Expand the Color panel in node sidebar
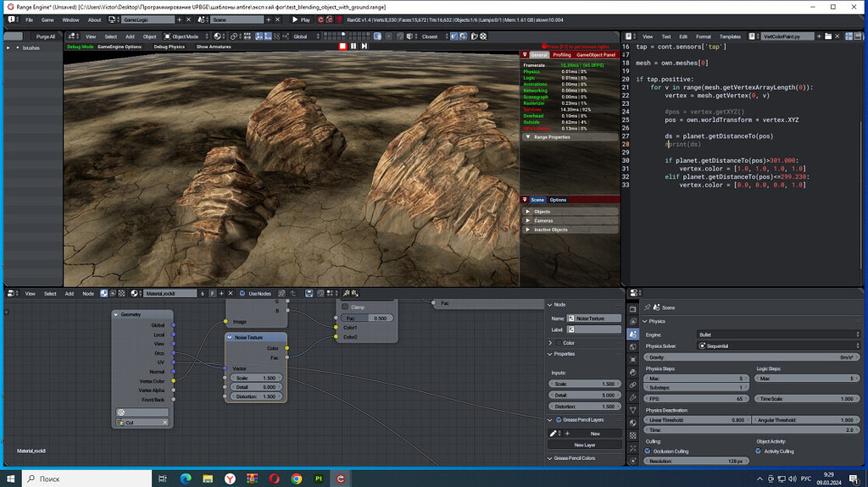This screenshot has width=868, height=487. (x=549, y=342)
